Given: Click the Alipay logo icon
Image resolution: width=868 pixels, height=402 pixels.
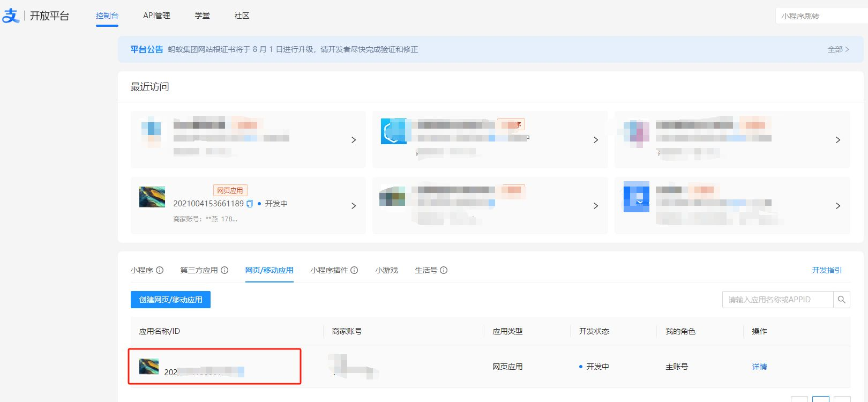Looking at the screenshot, I should [11, 16].
